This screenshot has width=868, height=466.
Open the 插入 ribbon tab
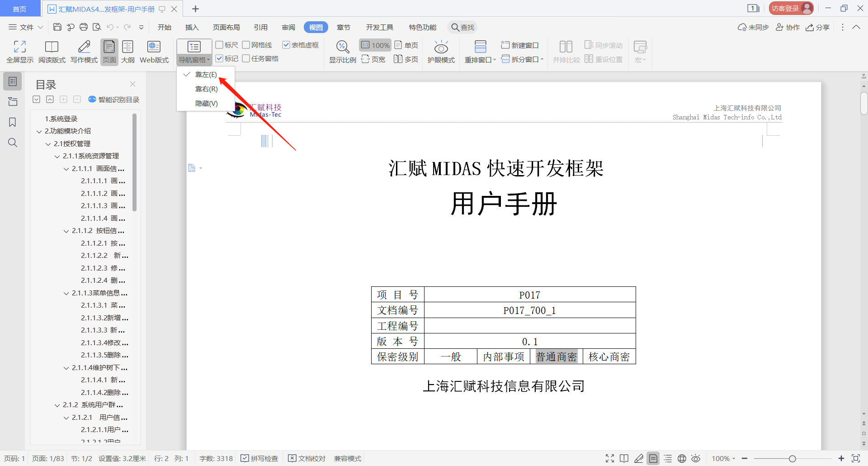tap(192, 27)
